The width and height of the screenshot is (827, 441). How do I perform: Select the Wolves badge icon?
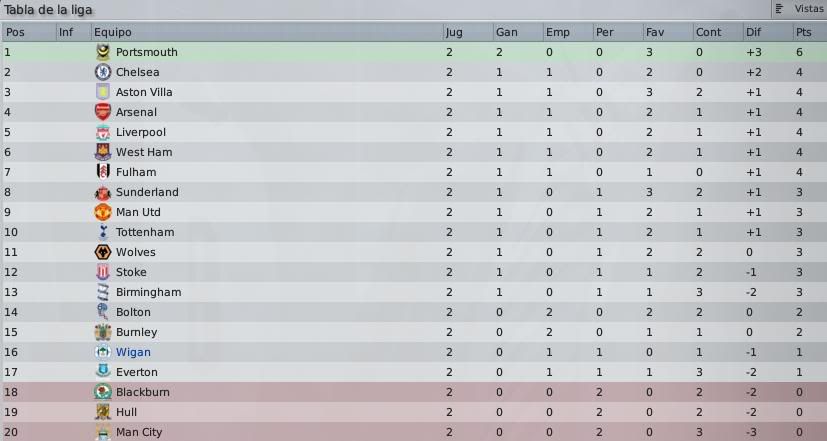103,252
